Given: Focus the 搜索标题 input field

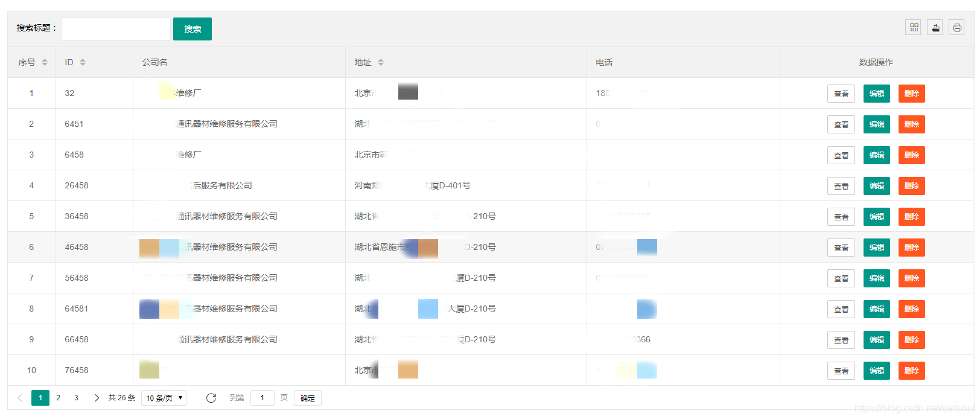Looking at the screenshot, I should pos(116,29).
